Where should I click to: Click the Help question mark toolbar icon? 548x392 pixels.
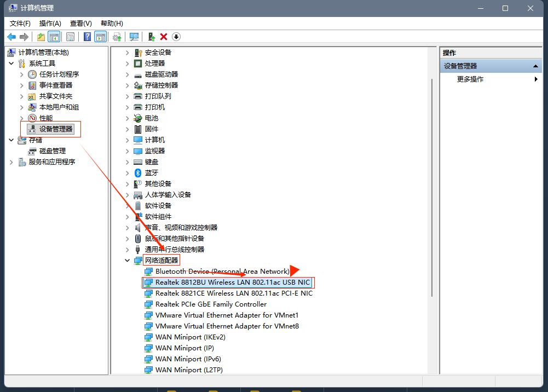[87, 37]
